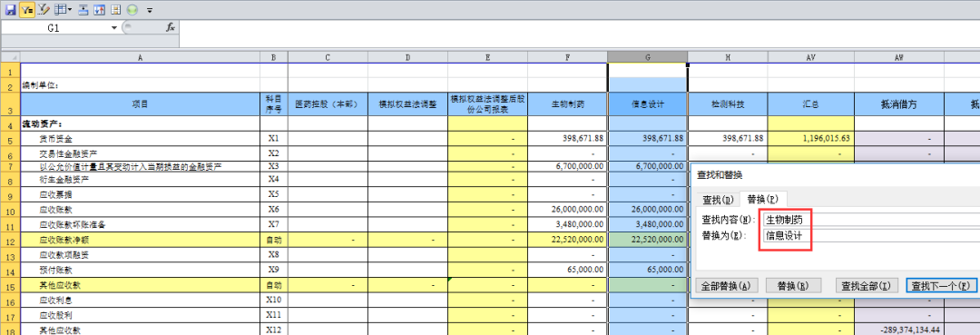The width and height of the screenshot is (980, 335).
Task: Click the Select All corner of the sheet
Action: [11, 57]
